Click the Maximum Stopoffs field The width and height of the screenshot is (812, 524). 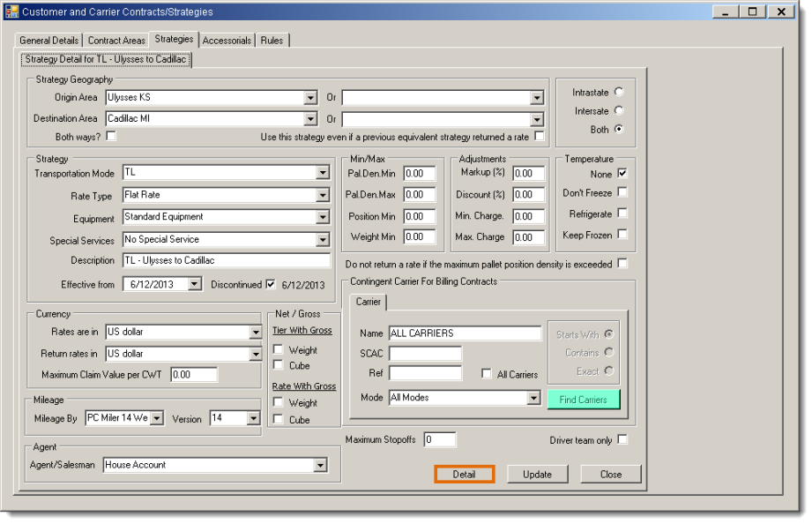[x=440, y=439]
